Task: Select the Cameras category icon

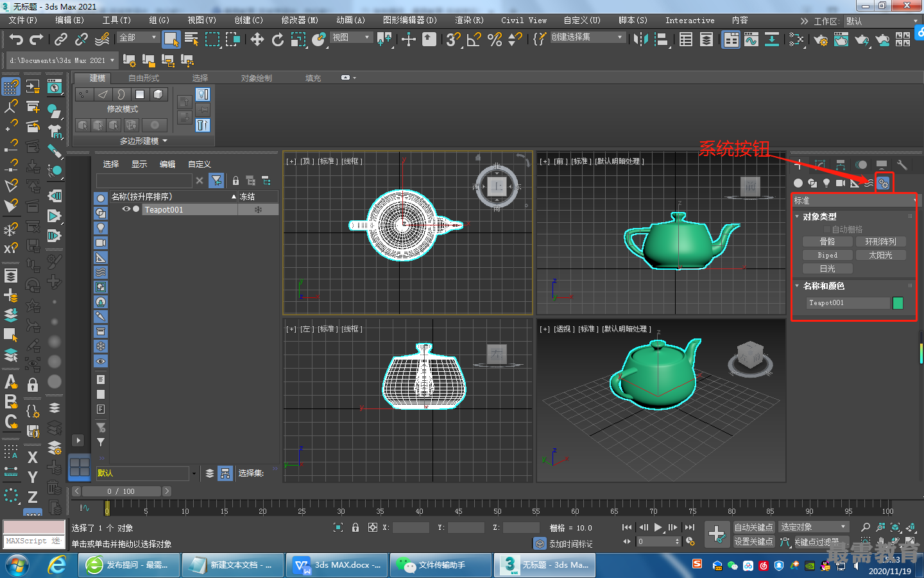Action: click(841, 183)
